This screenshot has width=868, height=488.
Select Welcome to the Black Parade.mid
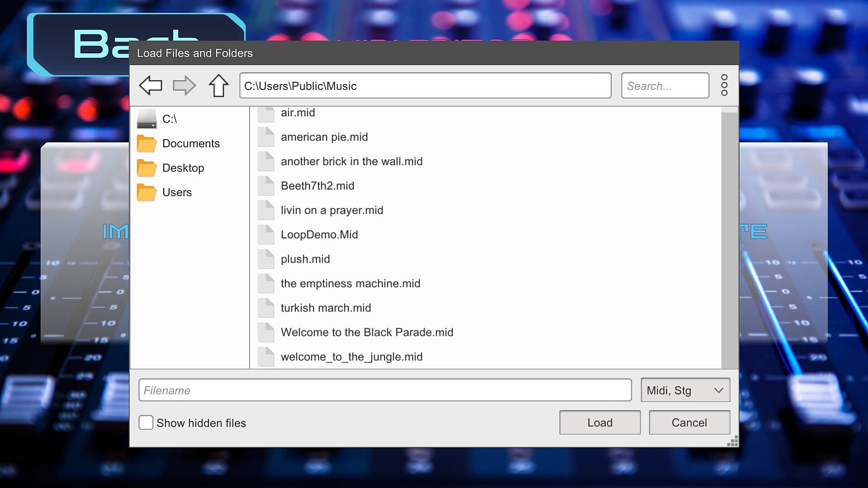point(367,332)
